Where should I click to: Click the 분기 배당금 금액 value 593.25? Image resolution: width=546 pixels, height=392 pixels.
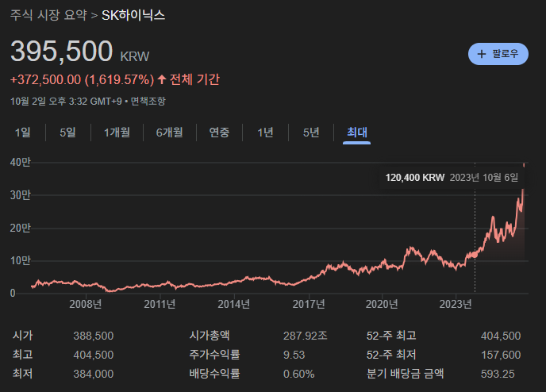[x=498, y=374]
